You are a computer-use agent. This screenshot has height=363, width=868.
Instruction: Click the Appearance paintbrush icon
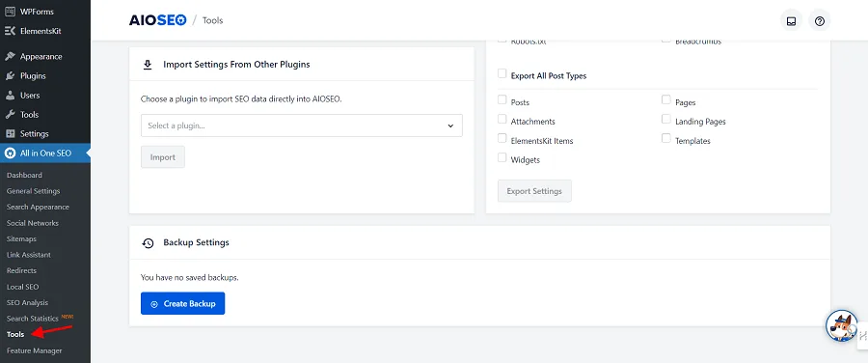[x=10, y=57]
